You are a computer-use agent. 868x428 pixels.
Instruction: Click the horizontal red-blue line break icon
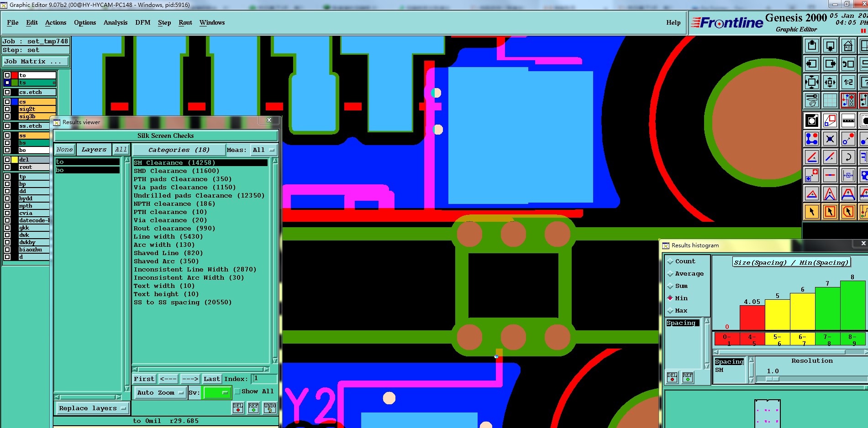pos(830,175)
